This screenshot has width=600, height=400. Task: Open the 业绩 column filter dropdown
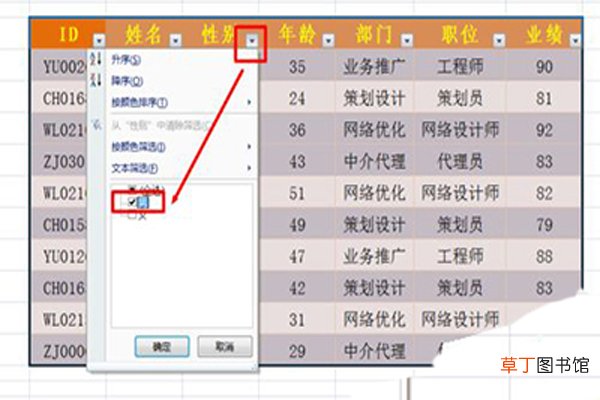pyautogui.click(x=575, y=40)
